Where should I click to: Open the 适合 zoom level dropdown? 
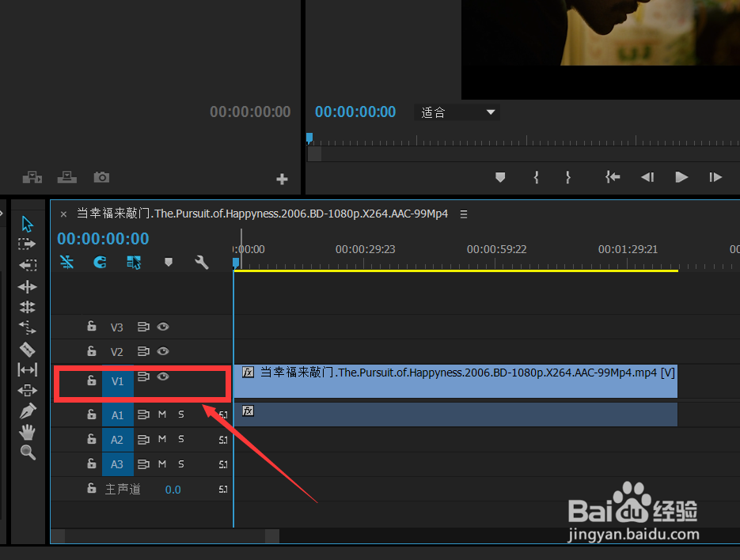click(x=457, y=112)
